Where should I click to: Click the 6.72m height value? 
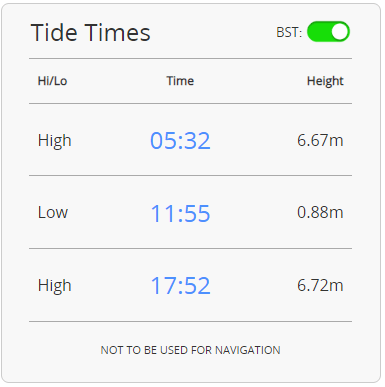point(320,285)
